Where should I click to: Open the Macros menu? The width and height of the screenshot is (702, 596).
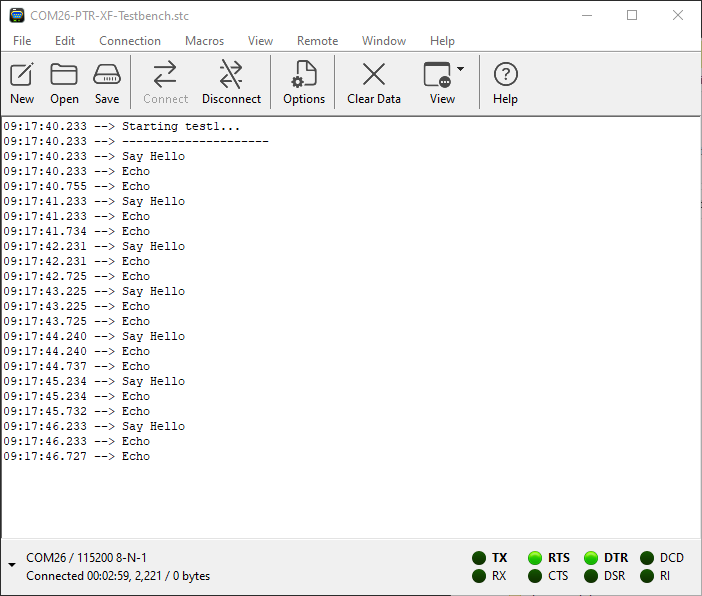click(x=204, y=41)
